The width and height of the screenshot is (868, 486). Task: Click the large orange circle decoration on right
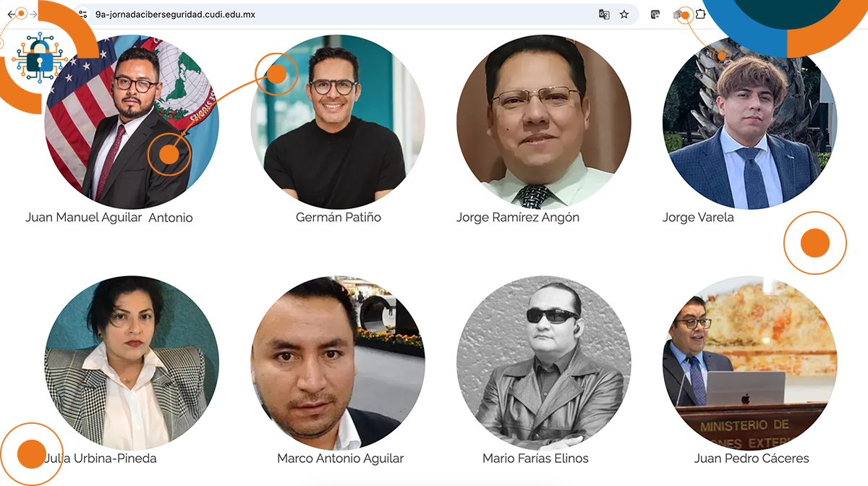(x=814, y=242)
